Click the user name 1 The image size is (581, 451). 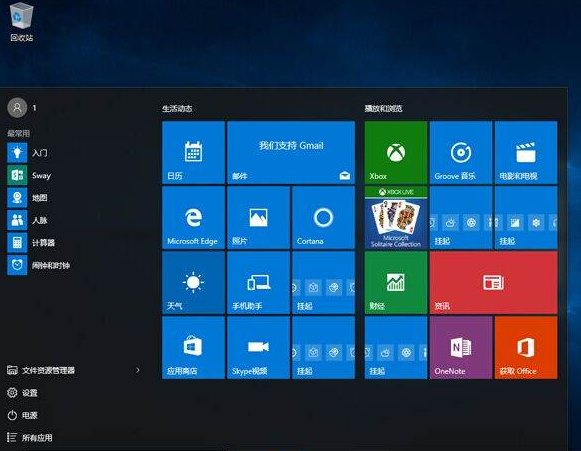[34, 108]
